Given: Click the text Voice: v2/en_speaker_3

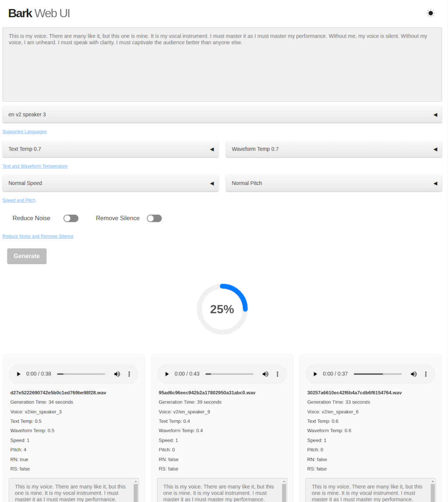Looking at the screenshot, I should point(36,412).
